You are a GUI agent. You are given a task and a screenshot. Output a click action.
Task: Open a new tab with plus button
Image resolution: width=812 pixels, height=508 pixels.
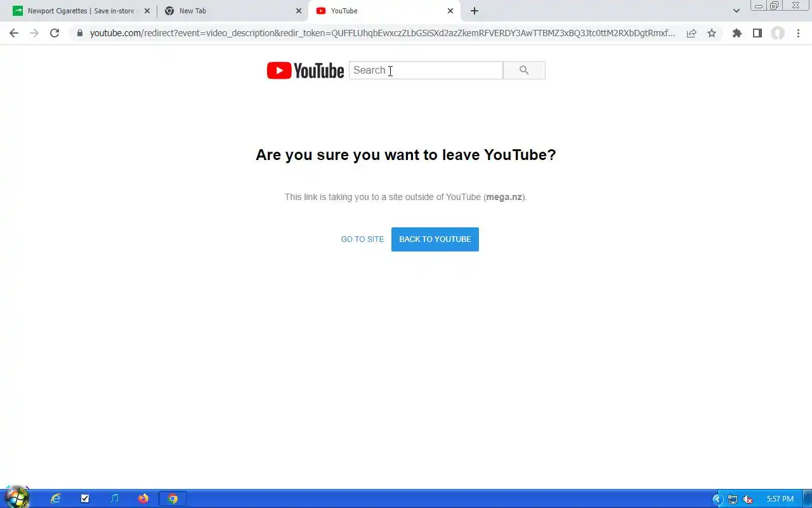click(475, 11)
